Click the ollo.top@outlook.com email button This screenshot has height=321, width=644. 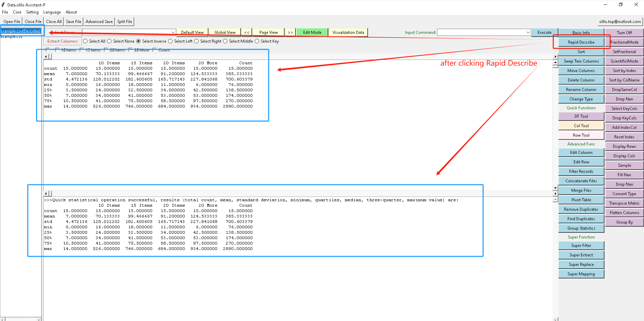[620, 22]
